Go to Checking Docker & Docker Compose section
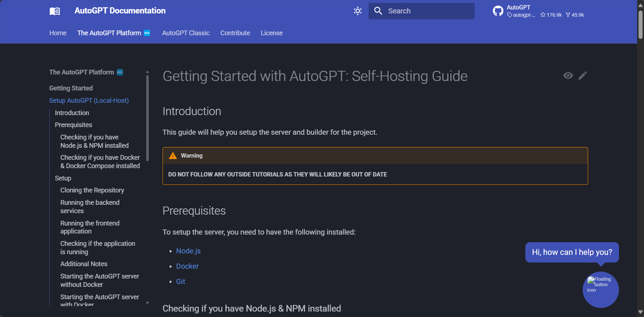 (x=100, y=162)
